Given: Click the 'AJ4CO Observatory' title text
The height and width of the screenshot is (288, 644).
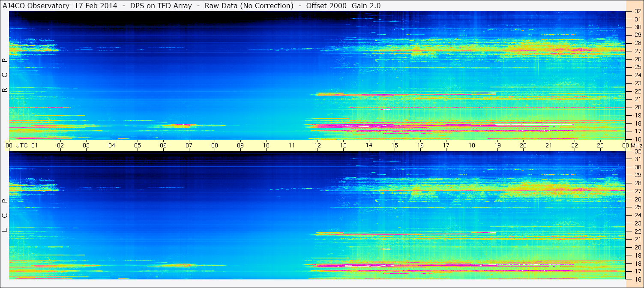Looking at the screenshot, I should point(35,6).
